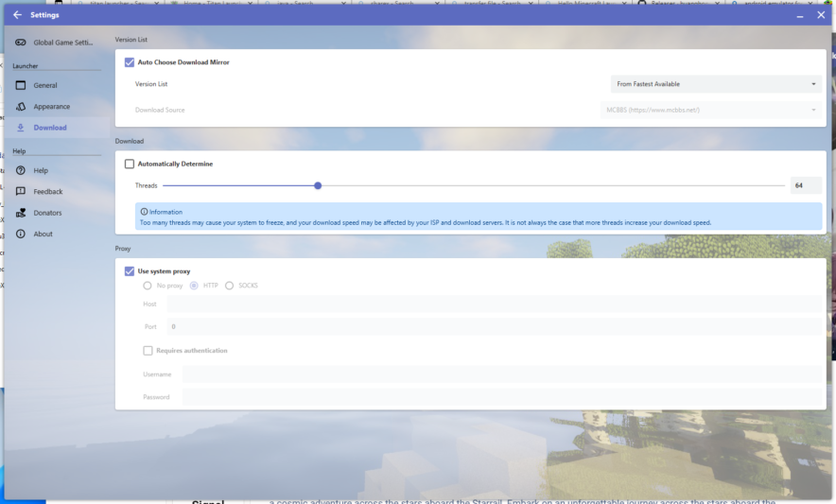836x504 pixels.
Task: Click the Threads value field showing 64
Action: [x=805, y=185]
